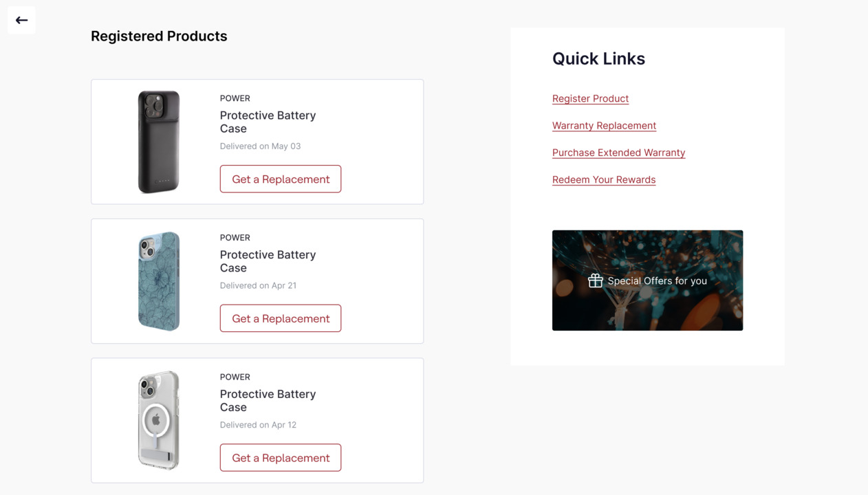
Task: Get a replacement for the Apr 21 case
Action: 280,318
